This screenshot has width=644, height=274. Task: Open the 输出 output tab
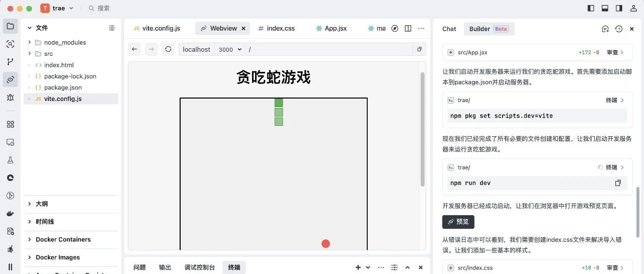(x=165, y=267)
